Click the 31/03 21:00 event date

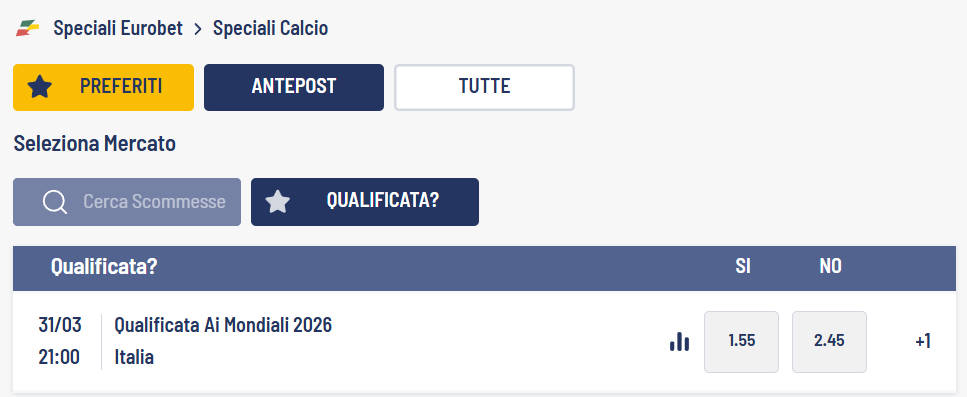click(x=59, y=342)
